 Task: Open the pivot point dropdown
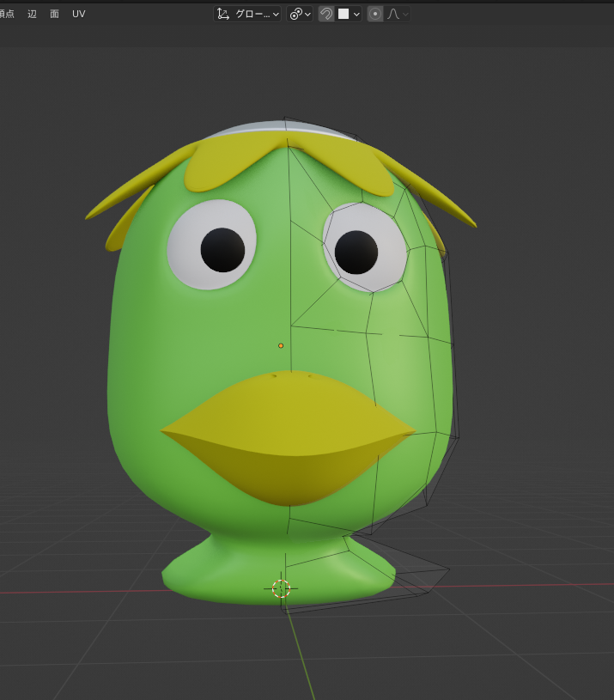(300, 15)
